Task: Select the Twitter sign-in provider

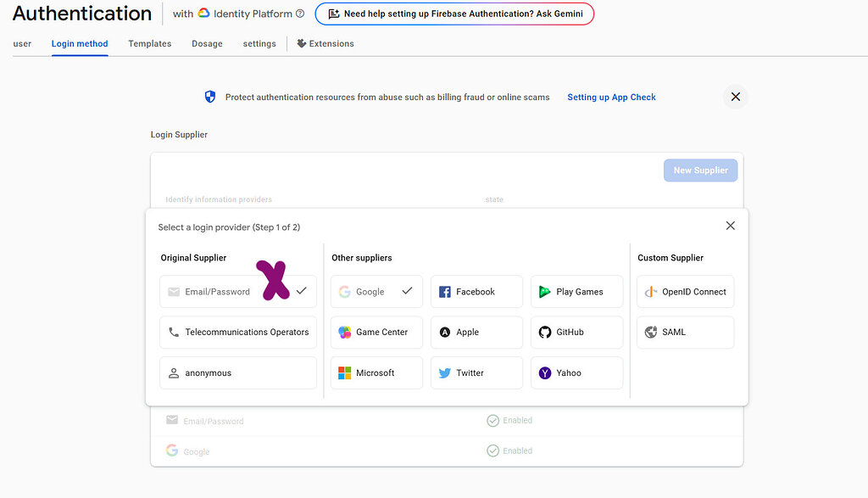Action: tap(476, 372)
